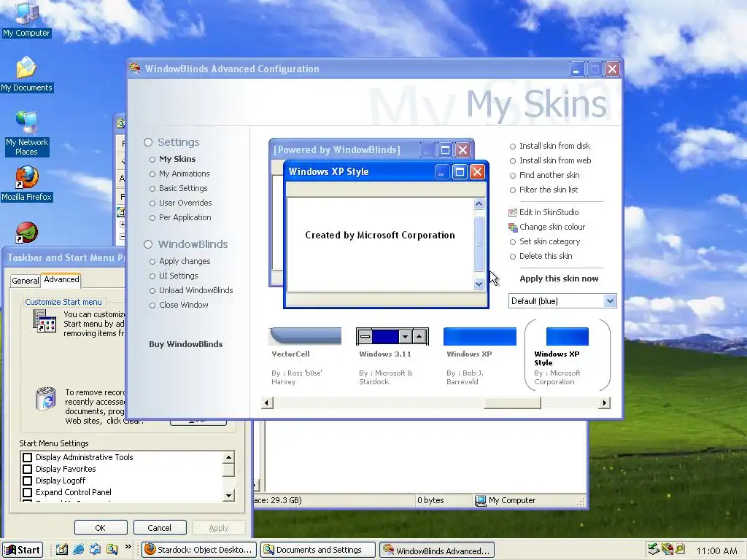Screen dimensions: 747x560
Task: Switch to Stardock: Object Desktop taskbar button
Action: coord(198,550)
